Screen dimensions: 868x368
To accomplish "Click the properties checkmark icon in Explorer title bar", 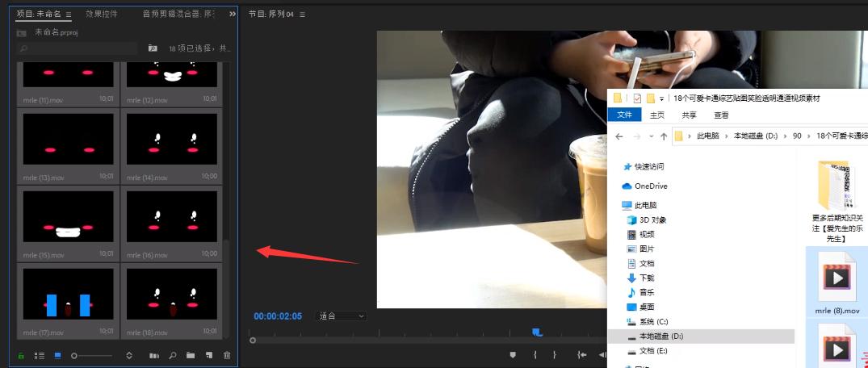I will [x=637, y=98].
